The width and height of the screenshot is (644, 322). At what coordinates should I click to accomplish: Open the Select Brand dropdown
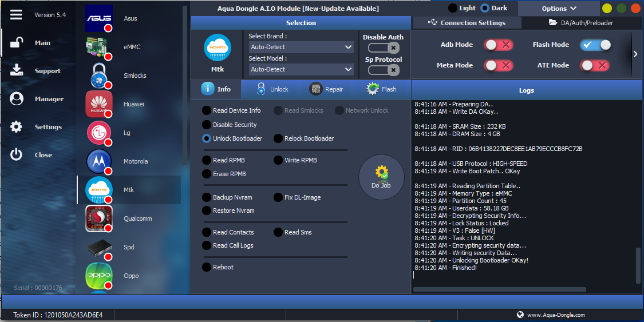coord(301,47)
